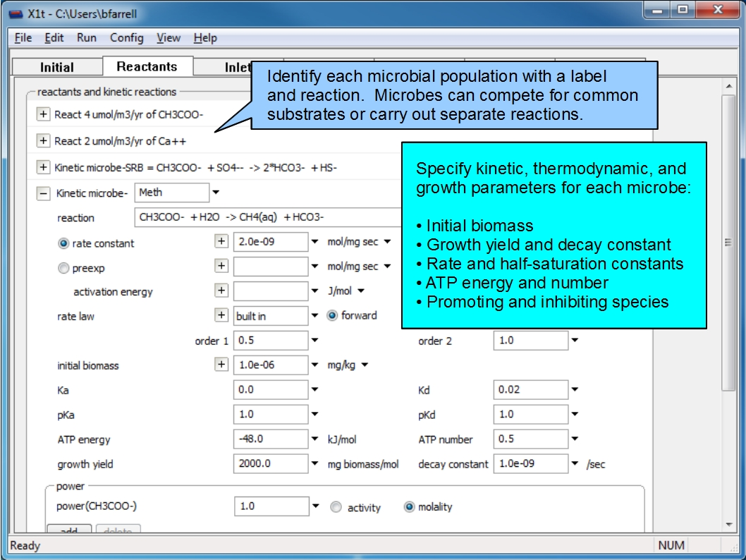Choose the activity radio button
746x560 pixels.
(336, 507)
